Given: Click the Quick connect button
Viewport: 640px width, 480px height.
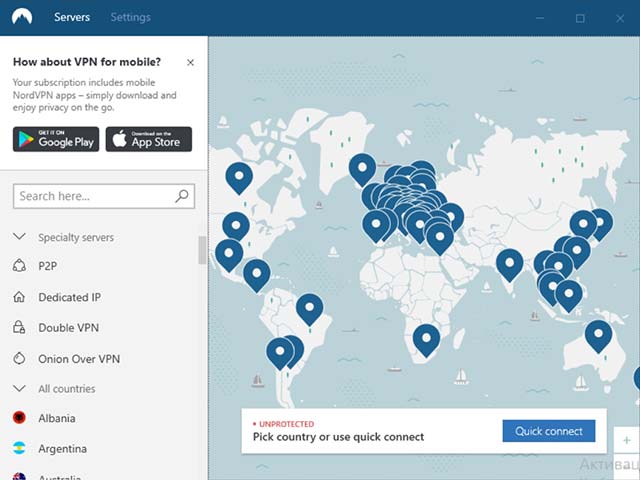Looking at the screenshot, I should pyautogui.click(x=549, y=431).
